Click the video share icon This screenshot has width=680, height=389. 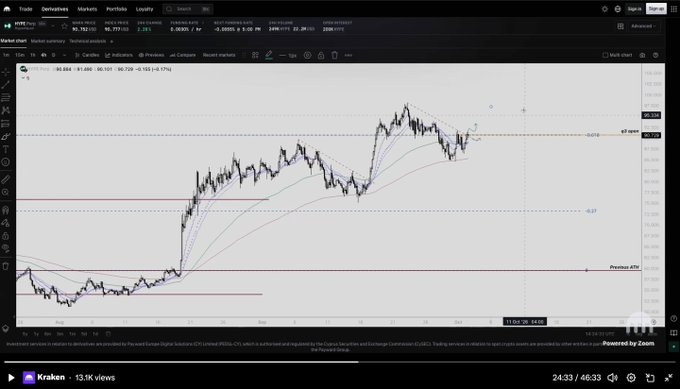[x=650, y=378]
